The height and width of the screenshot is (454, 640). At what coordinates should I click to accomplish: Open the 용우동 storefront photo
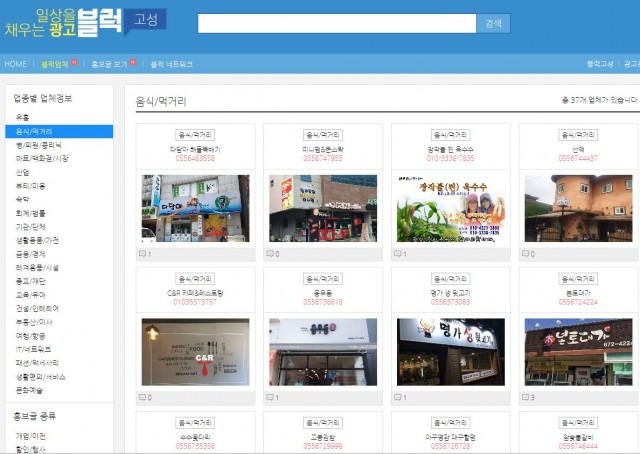(323, 352)
